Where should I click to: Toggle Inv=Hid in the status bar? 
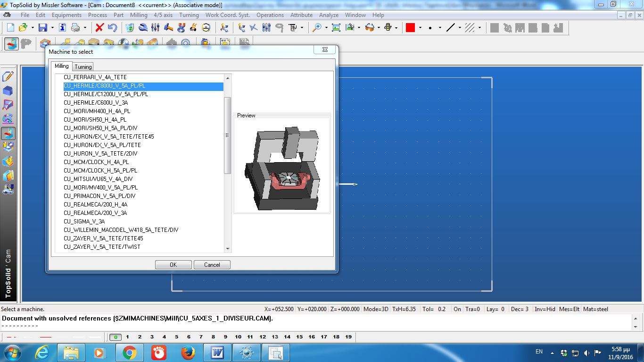click(x=545, y=309)
